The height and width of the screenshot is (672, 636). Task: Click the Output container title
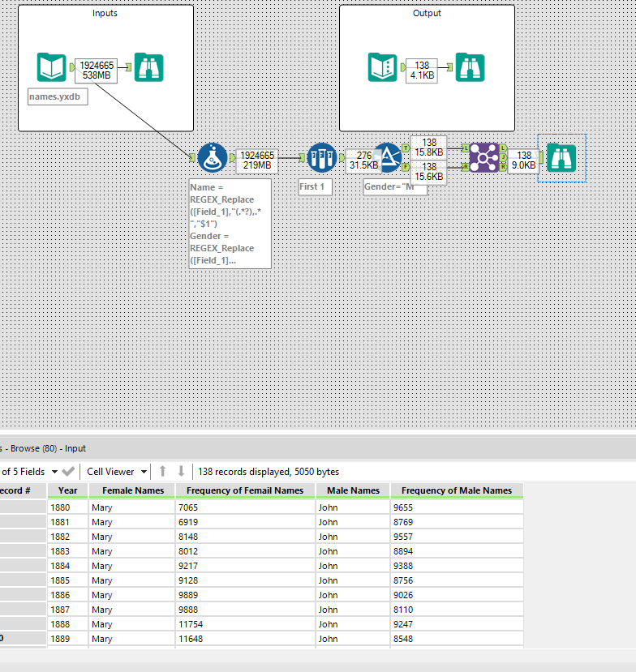(x=427, y=13)
